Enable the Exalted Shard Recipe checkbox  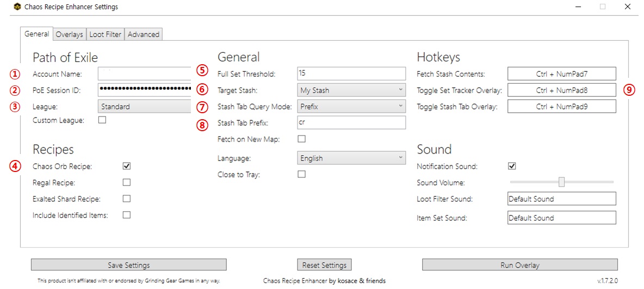tap(127, 199)
